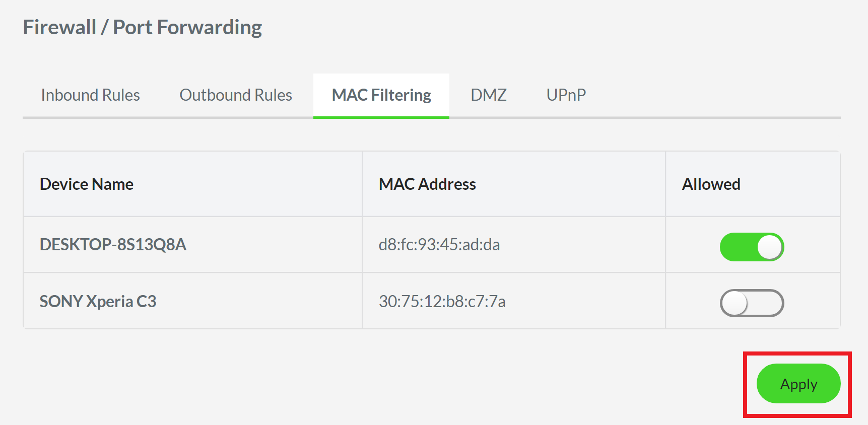Open the Outbound Rules tab

tap(236, 95)
